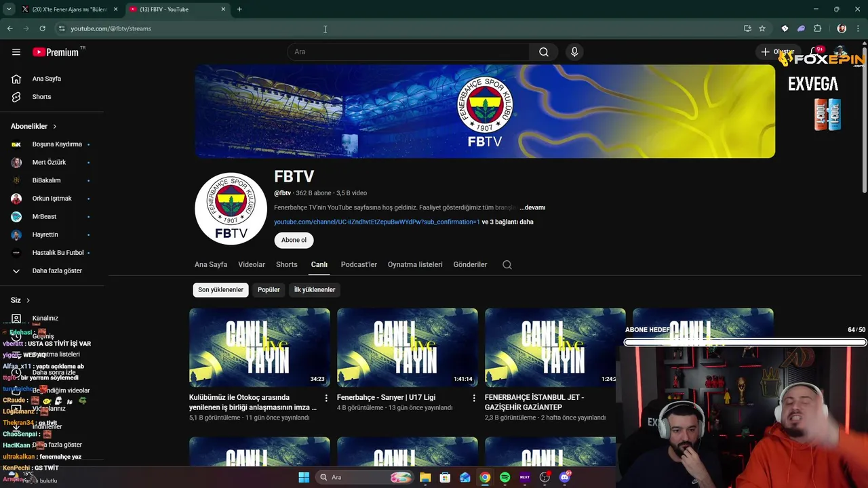The width and height of the screenshot is (868, 488).
Task: Click the YouTube search input field
Action: [408, 52]
